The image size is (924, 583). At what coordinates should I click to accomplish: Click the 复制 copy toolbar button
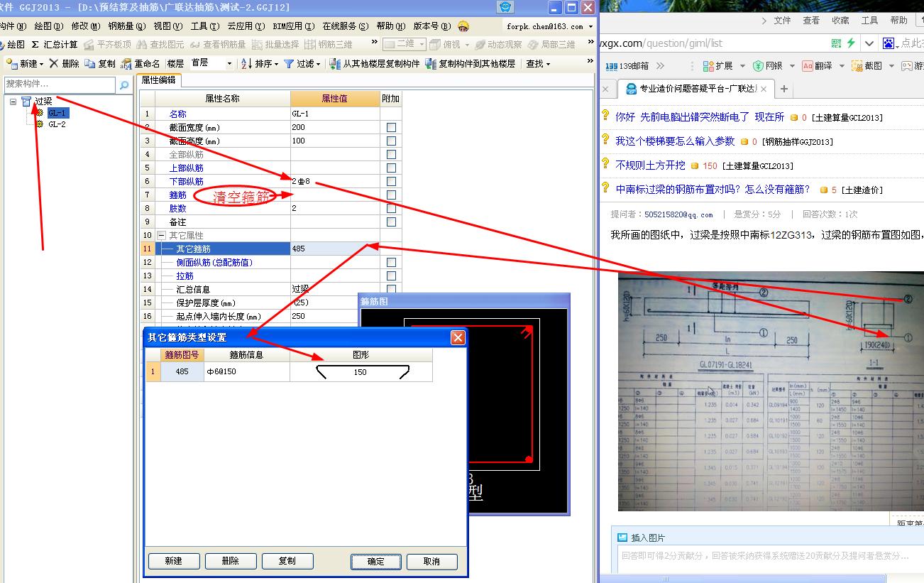coord(100,63)
